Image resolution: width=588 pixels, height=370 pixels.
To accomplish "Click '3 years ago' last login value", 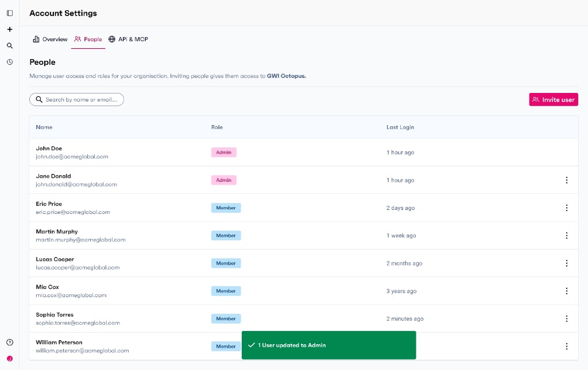I will (x=401, y=291).
